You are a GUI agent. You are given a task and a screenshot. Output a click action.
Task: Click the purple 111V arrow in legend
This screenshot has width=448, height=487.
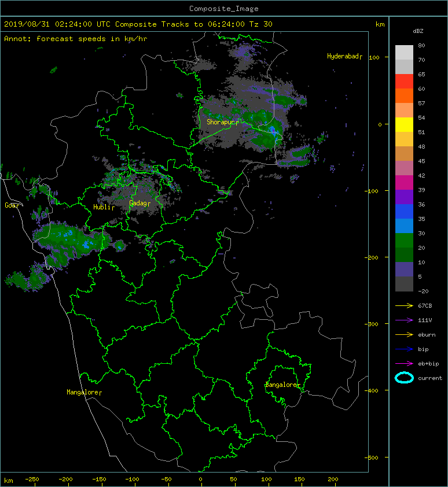[404, 320]
